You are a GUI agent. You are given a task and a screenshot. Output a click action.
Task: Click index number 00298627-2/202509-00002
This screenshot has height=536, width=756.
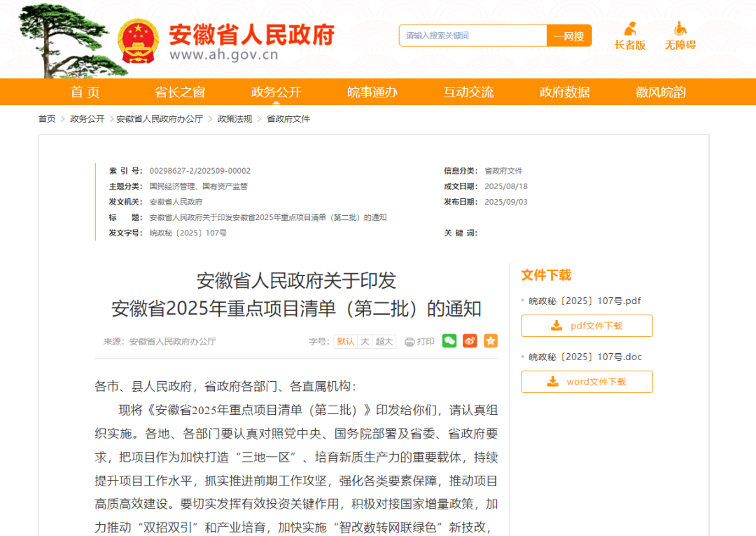coord(200,171)
